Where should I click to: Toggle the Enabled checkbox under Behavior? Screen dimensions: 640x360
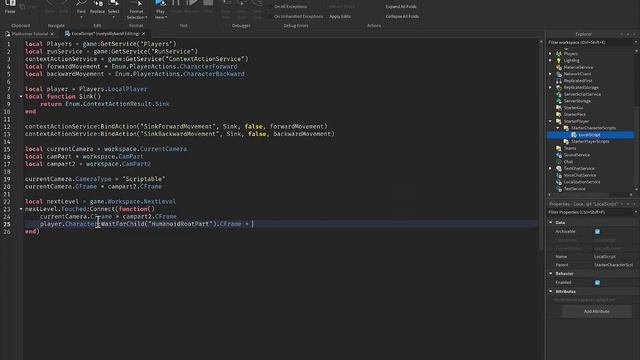coord(597,282)
